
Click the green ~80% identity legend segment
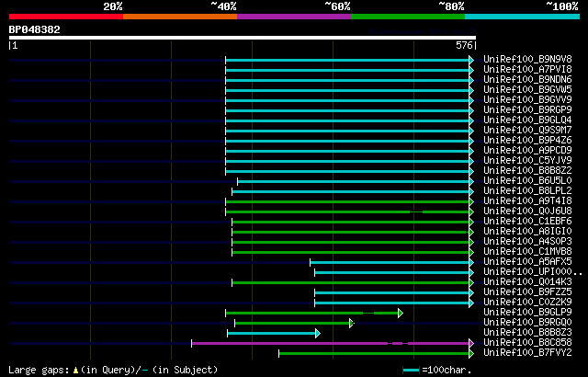tap(408, 17)
